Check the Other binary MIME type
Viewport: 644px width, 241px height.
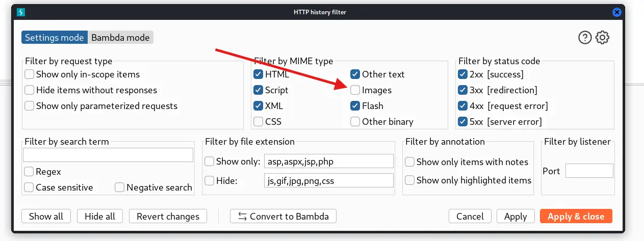[355, 122]
